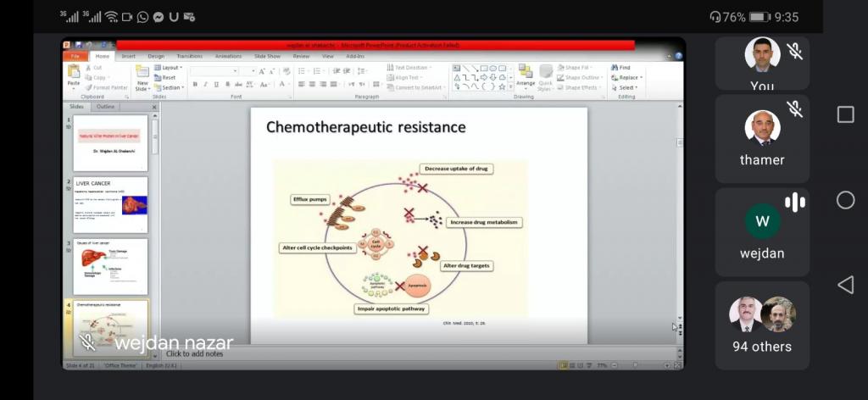868x400 pixels.
Task: Open the Section dropdown menu
Action: tap(170, 87)
